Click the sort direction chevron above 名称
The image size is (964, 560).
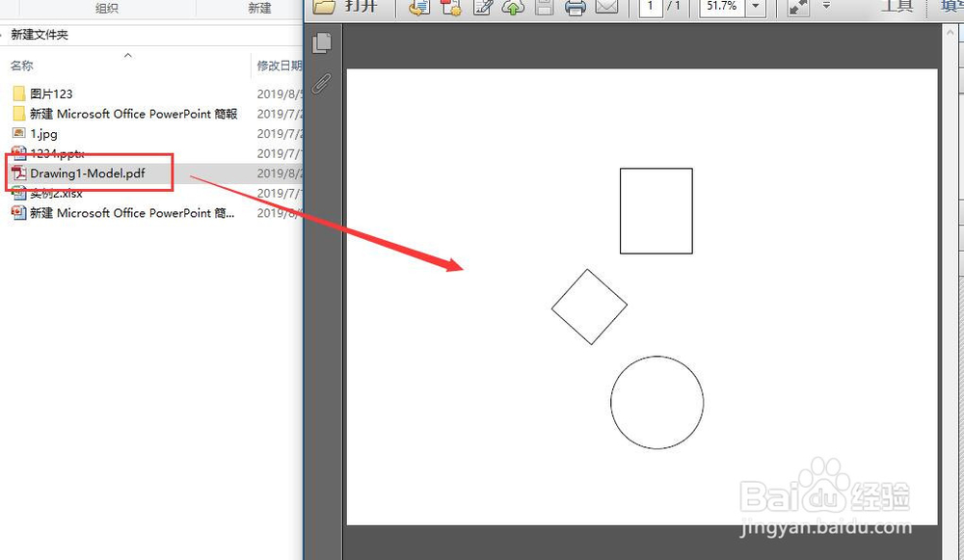click(128, 55)
